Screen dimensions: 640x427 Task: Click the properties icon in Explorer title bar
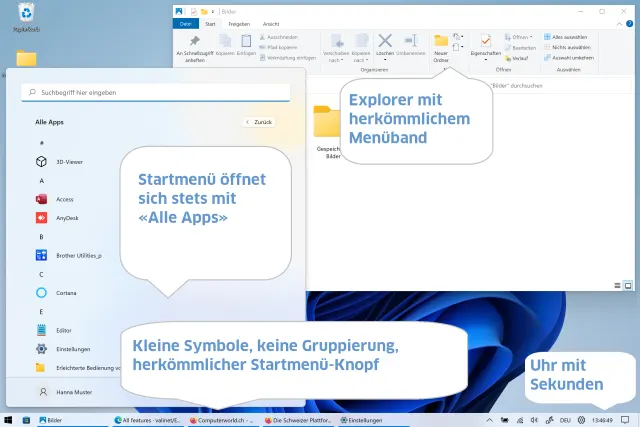tap(194, 12)
